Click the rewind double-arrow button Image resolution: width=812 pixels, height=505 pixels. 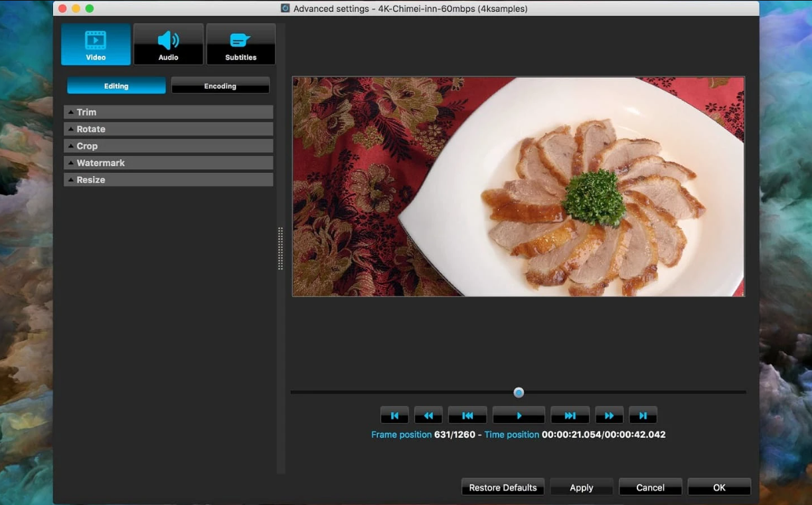[x=428, y=416]
